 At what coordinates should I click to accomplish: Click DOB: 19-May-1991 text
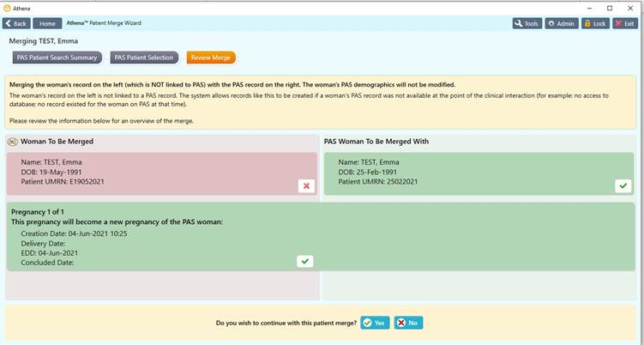click(51, 172)
